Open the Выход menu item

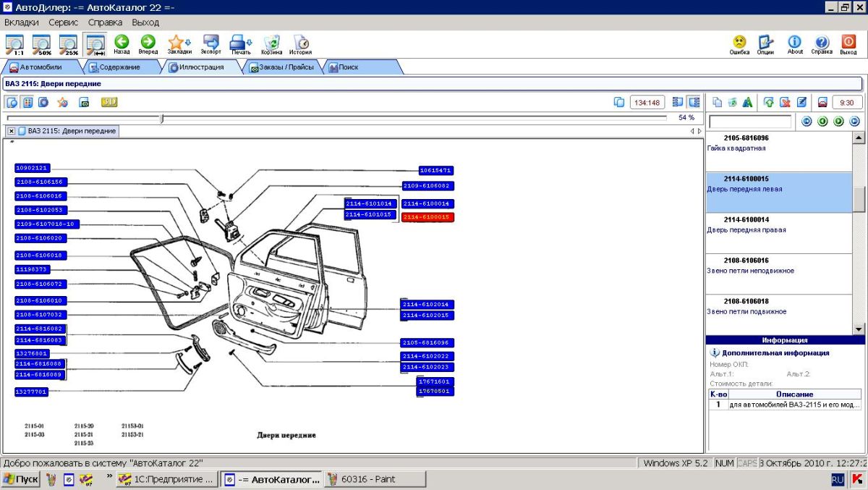pos(145,22)
